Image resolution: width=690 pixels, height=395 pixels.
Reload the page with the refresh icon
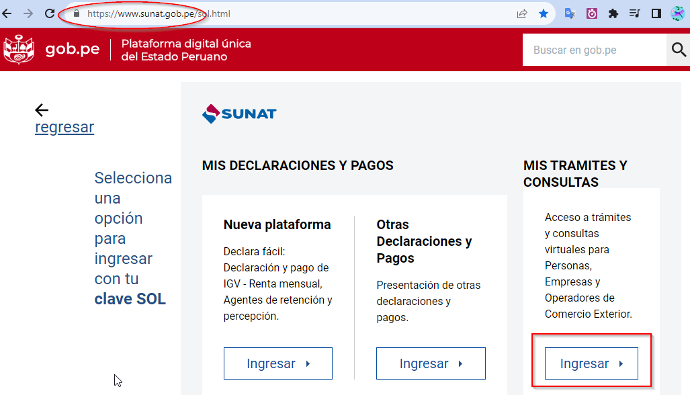(x=49, y=14)
